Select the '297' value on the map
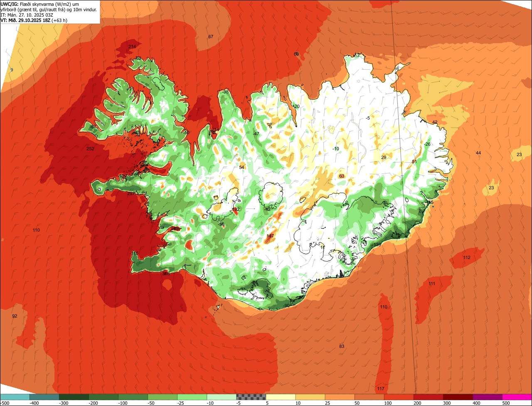Viewport: 532px width, 406px height. pos(131,193)
